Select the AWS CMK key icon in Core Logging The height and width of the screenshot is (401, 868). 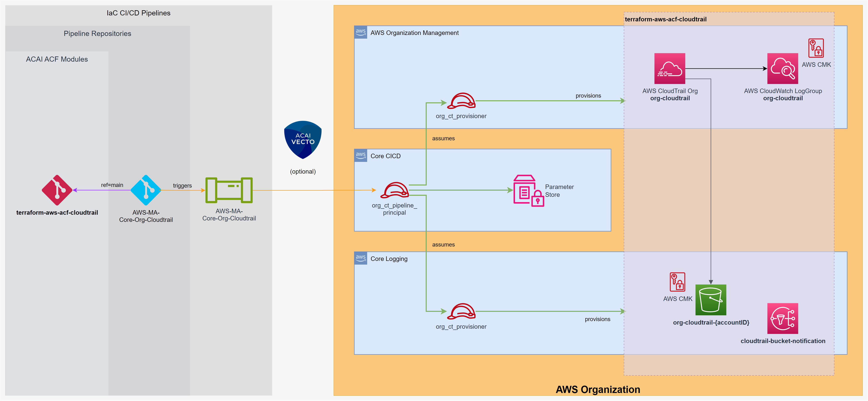[677, 282]
